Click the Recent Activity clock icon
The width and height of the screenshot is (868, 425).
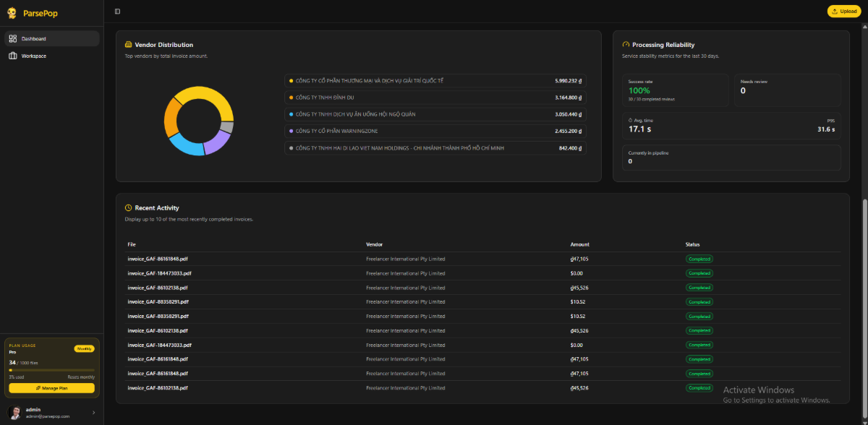point(128,207)
